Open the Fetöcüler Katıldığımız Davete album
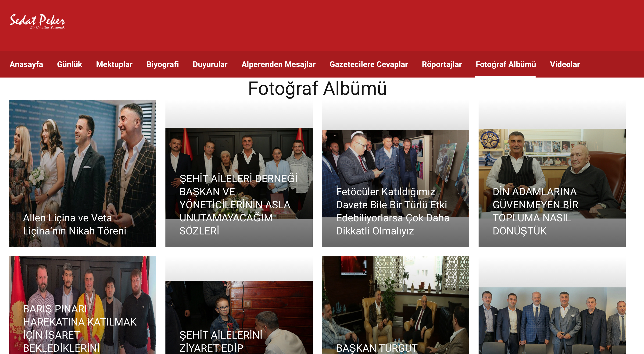 (x=392, y=211)
